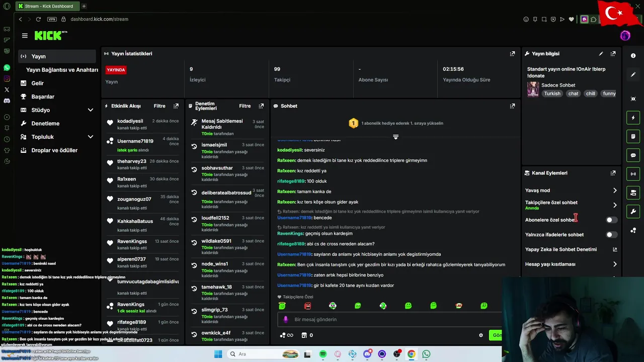Click the chill tag
Image resolution: width=644 pixels, height=362 pixels.
tap(591, 94)
